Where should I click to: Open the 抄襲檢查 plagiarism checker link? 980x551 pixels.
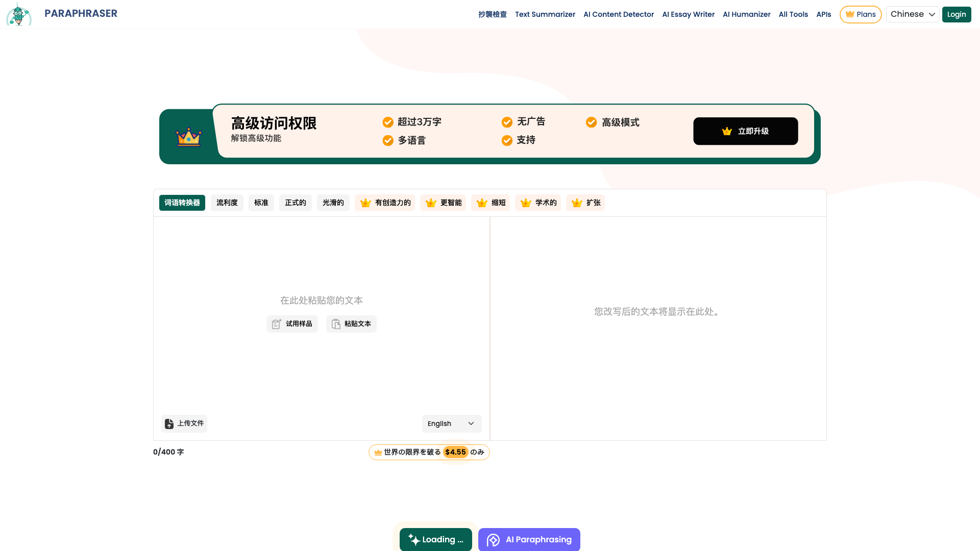493,14
